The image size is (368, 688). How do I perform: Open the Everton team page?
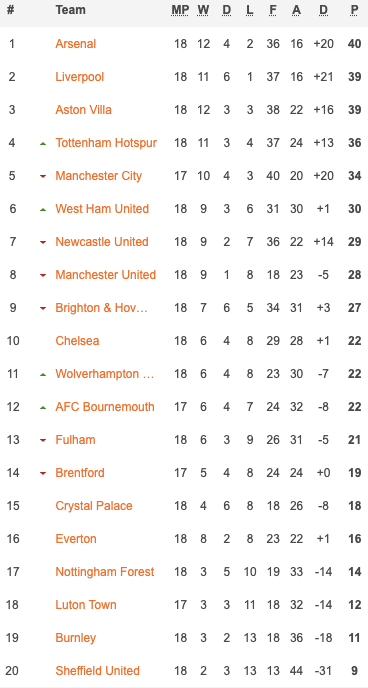[76, 539]
